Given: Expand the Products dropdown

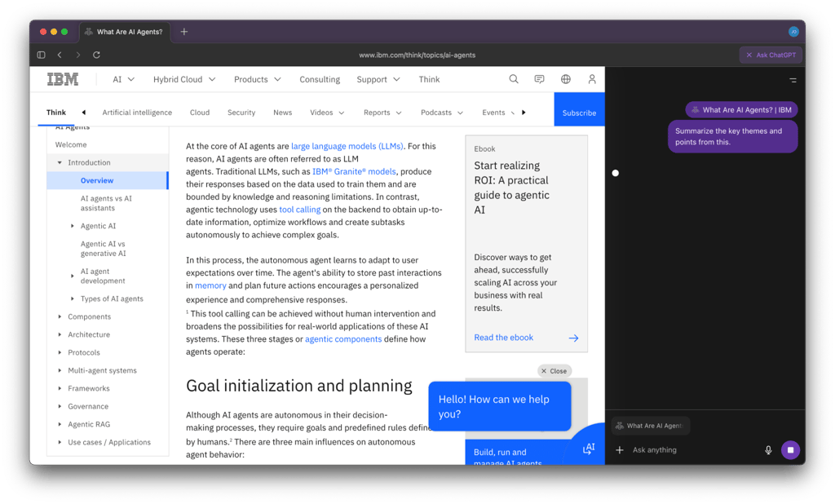Looking at the screenshot, I should (x=257, y=79).
